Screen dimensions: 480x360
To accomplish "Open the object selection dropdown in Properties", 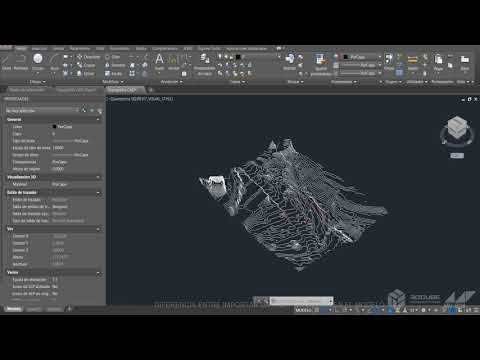I will point(43,110).
